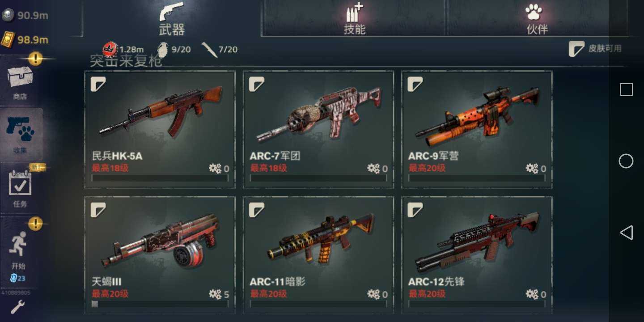
Task: Tap skin badge on 民兵HK-5A card
Action: 98,85
